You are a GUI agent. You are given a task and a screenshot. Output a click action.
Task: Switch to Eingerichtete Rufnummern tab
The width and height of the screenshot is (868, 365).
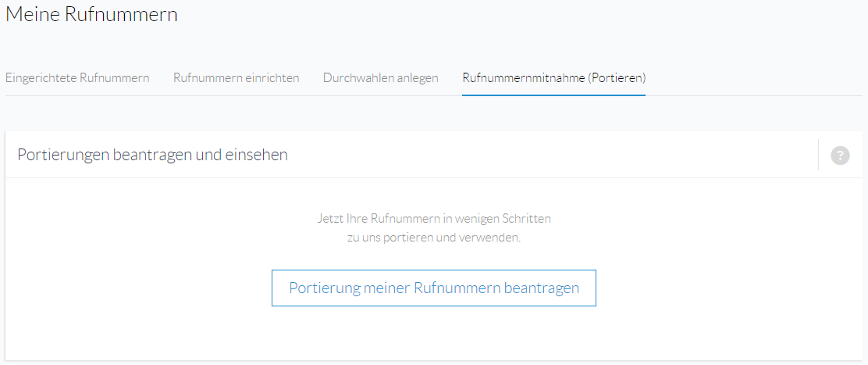(77, 77)
